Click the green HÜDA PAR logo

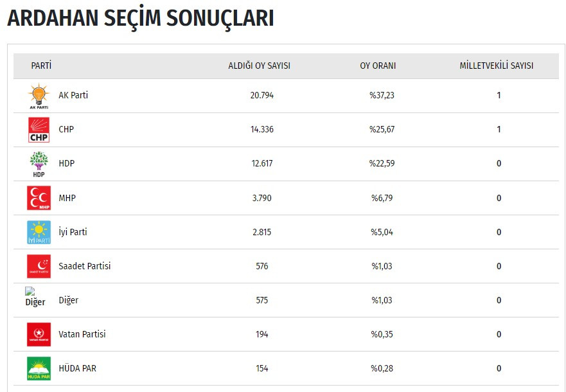[39, 368]
